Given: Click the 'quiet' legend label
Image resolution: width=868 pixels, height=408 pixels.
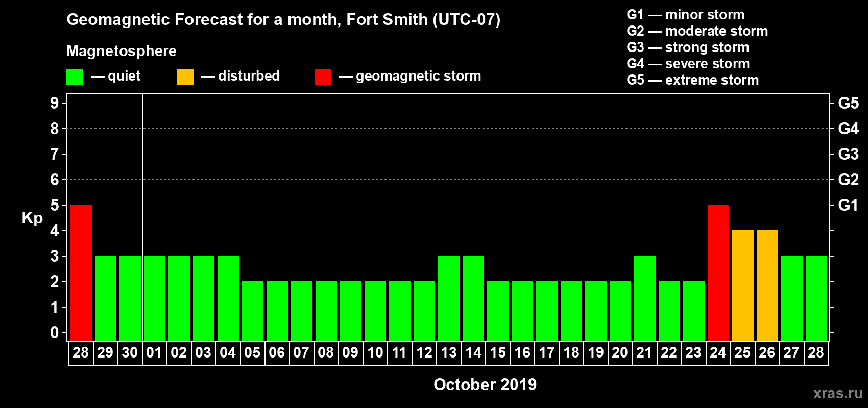Looking at the screenshot, I should (x=124, y=76).
